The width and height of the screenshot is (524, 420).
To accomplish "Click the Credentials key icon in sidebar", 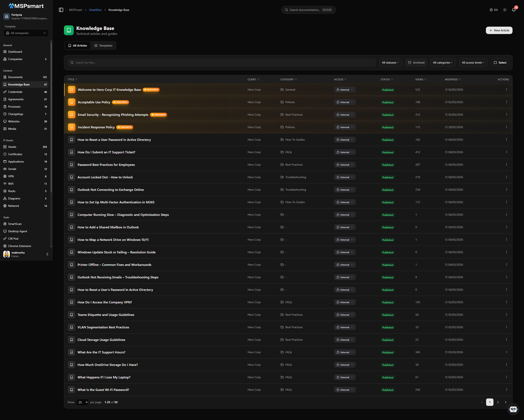I will (5, 92).
